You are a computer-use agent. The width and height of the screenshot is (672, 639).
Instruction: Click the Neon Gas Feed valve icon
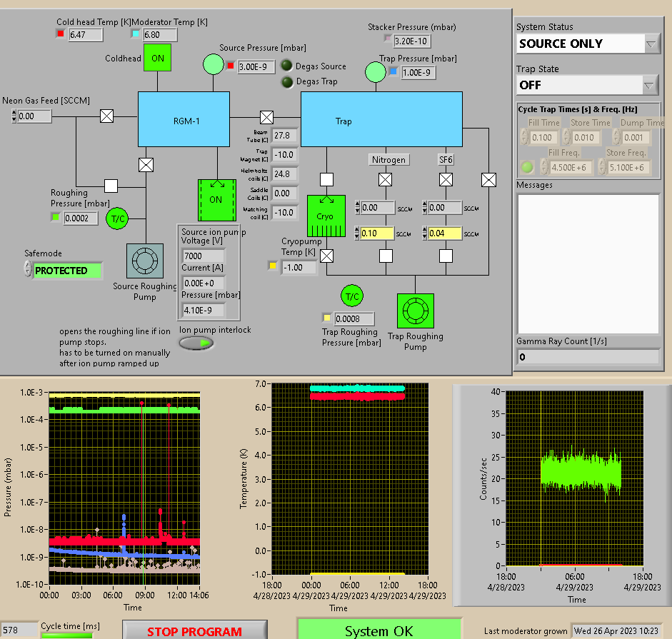[107, 116]
